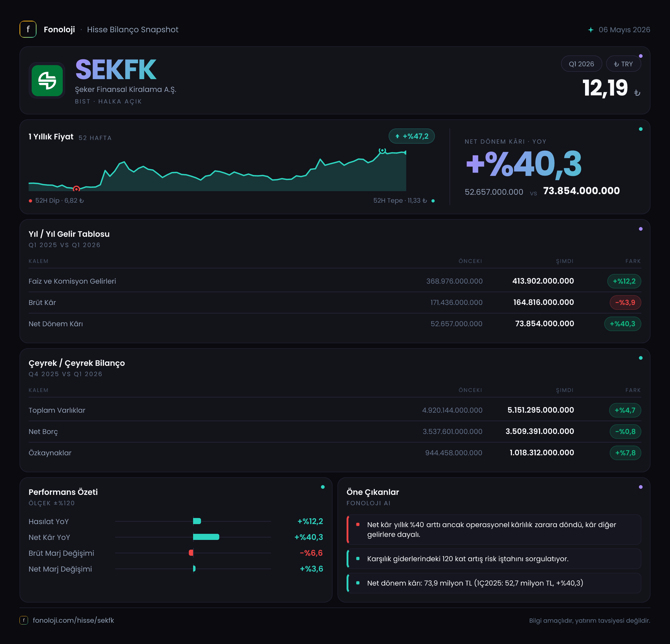
Task: Click the 1.018.312.000.000 current value
Action: coord(542,453)
